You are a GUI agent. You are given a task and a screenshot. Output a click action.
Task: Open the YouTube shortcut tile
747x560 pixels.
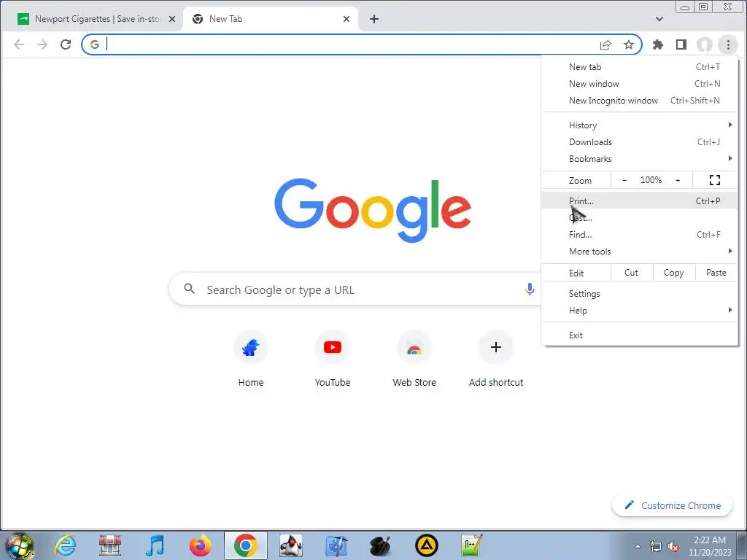tap(333, 359)
